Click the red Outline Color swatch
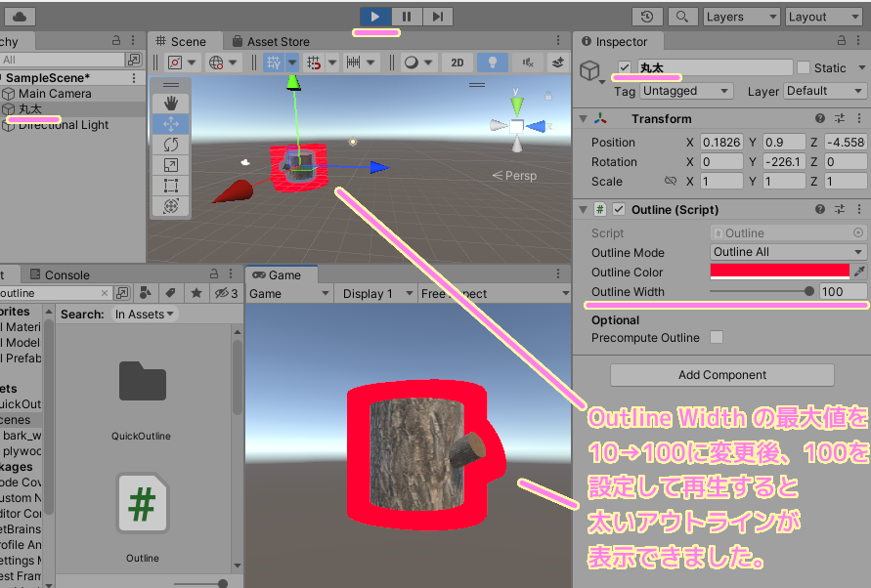871x588 pixels. click(778, 271)
